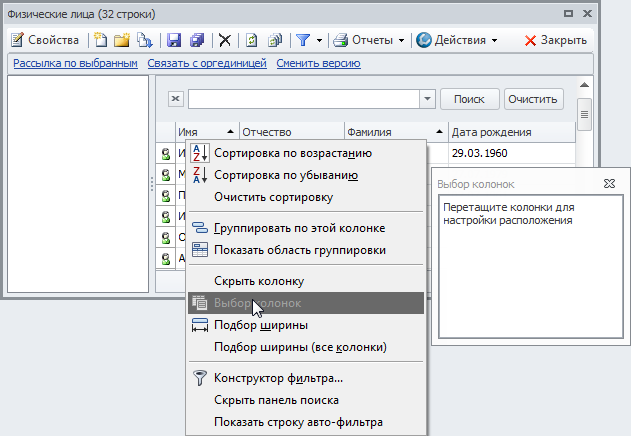The width and height of the screenshot is (631, 436).
Task: Open the Действия actions dropdown
Action: [x=456, y=40]
